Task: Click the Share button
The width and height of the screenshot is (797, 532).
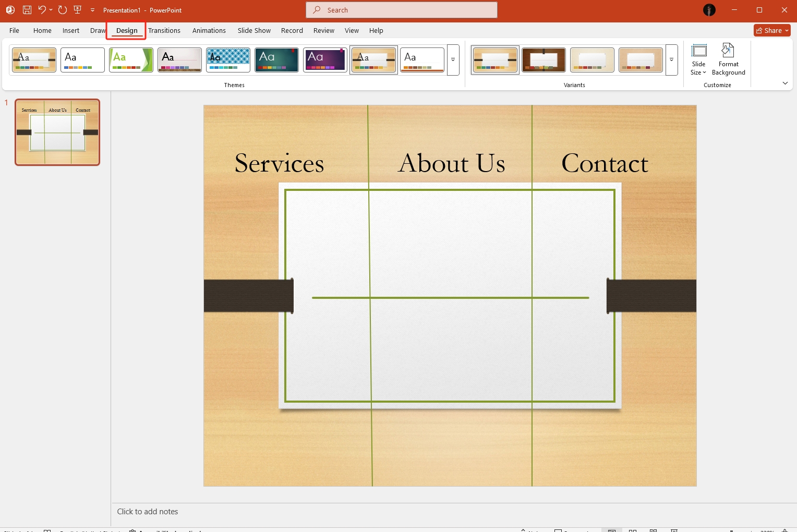Action: 772,30
